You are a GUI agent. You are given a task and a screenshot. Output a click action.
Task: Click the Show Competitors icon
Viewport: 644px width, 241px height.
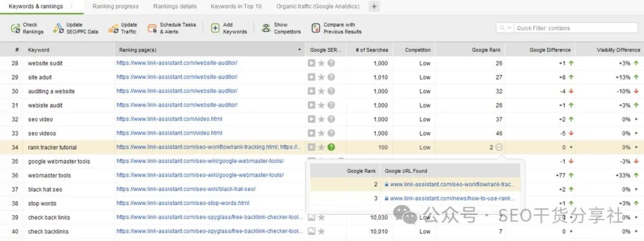266,28
